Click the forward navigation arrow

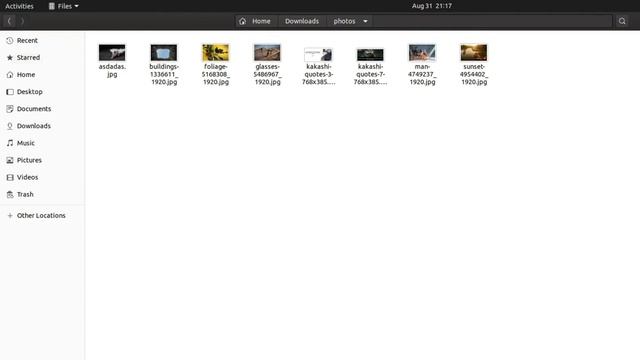pos(22,21)
